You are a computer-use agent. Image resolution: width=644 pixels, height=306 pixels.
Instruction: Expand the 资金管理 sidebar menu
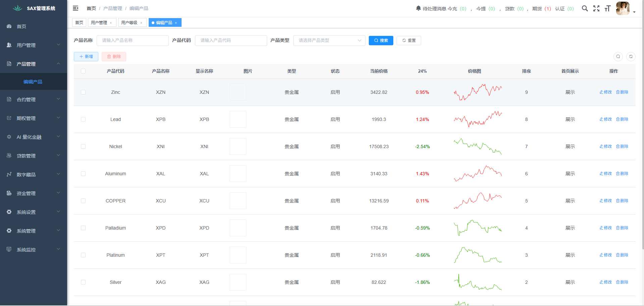click(x=34, y=193)
